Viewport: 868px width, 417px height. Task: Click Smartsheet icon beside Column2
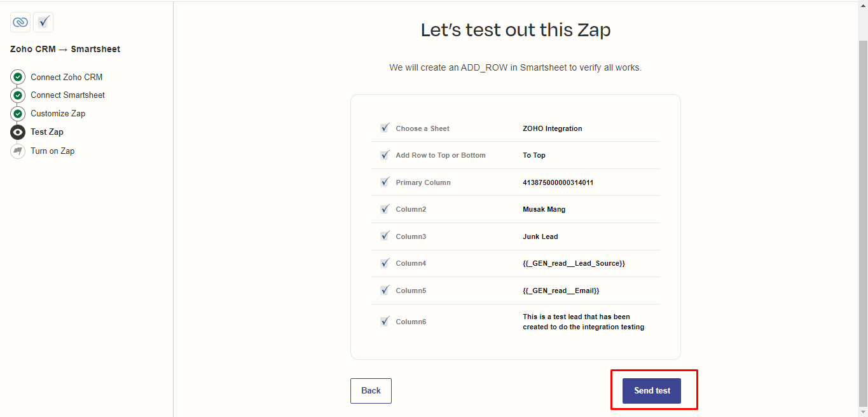click(x=384, y=209)
